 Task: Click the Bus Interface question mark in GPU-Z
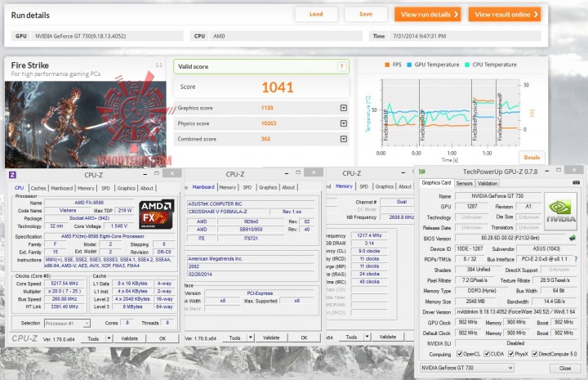pyautogui.click(x=576, y=259)
